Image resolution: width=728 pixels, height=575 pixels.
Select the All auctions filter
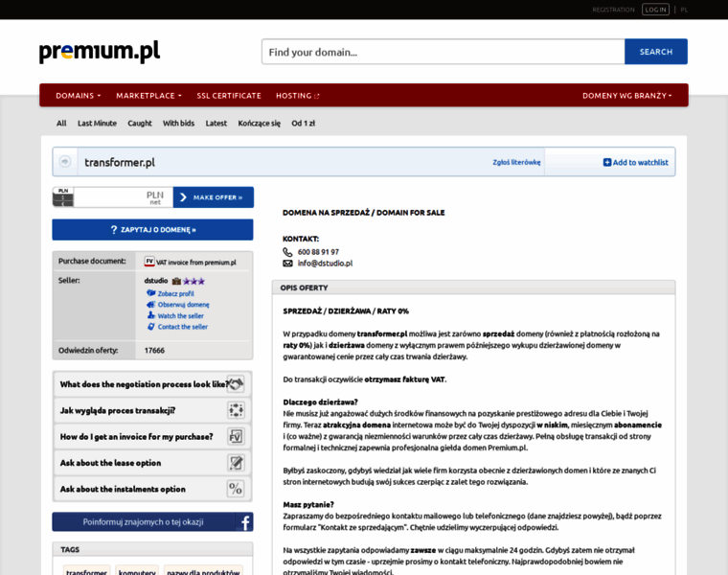click(x=61, y=123)
